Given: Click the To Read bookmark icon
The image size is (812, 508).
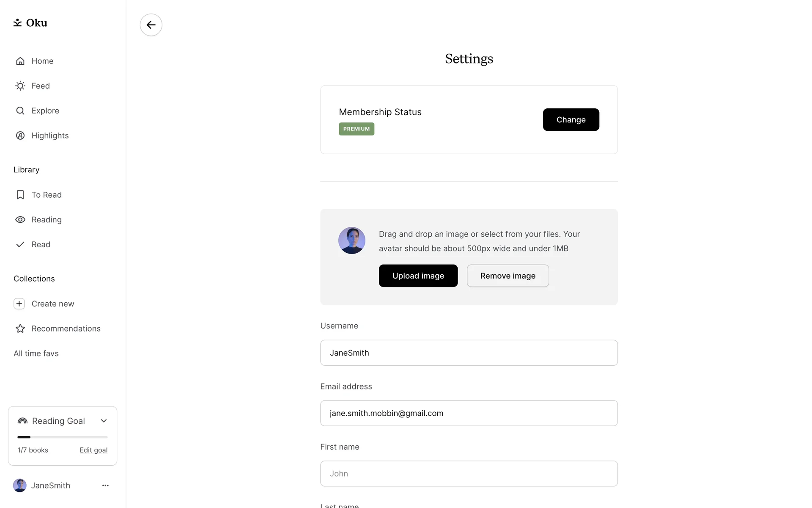Looking at the screenshot, I should (20, 195).
